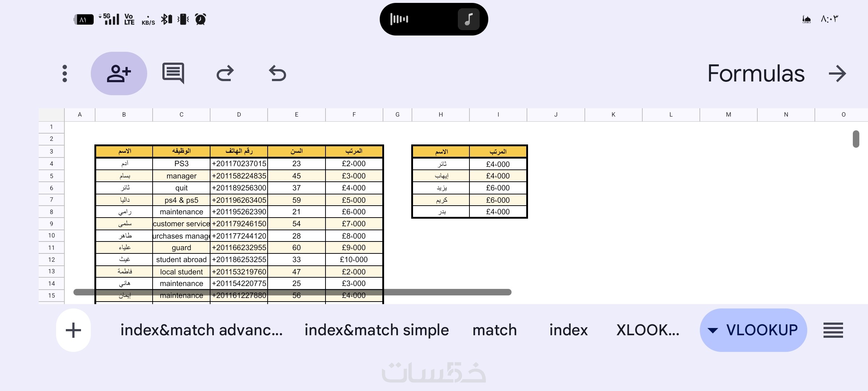868x391 pixels.
Task: Tap the music note media pill
Action: [x=468, y=19]
